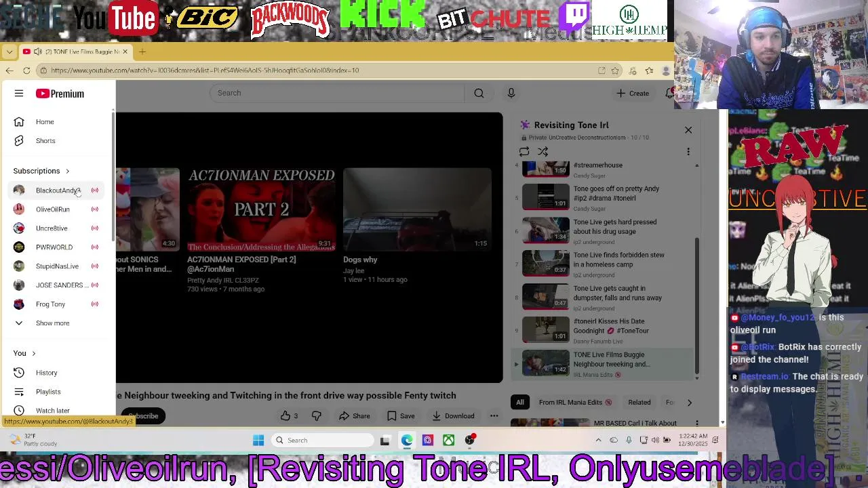Open the Windows Start menu
Image resolution: width=868 pixels, height=488 pixels.
point(258,441)
